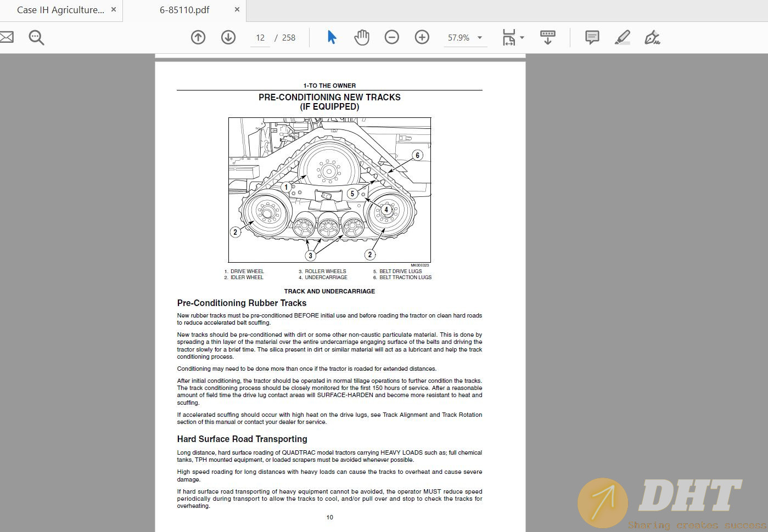
Task: Click the legend entry UNDERCARRIAGE
Action: click(x=326, y=278)
